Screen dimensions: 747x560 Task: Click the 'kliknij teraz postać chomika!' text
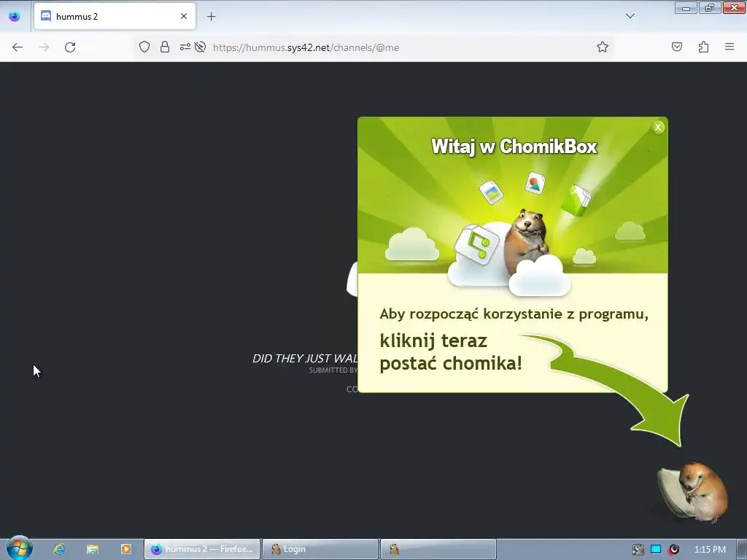point(451,352)
